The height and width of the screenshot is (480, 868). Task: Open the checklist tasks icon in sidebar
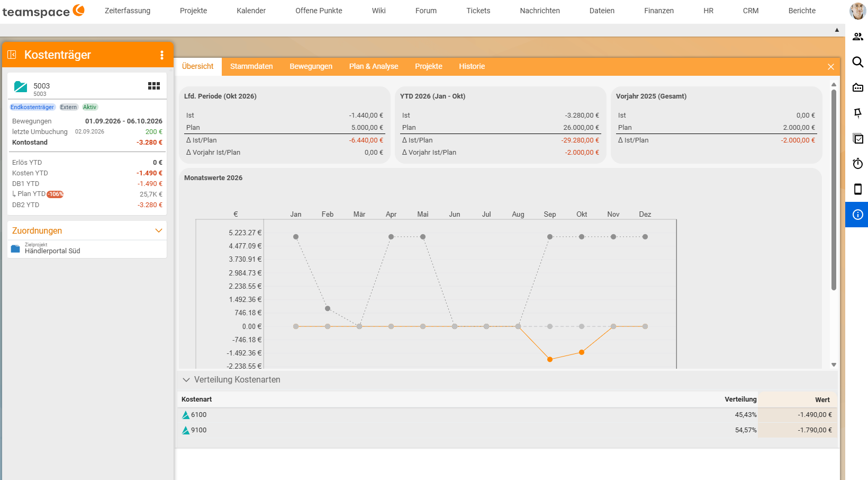[x=858, y=138]
